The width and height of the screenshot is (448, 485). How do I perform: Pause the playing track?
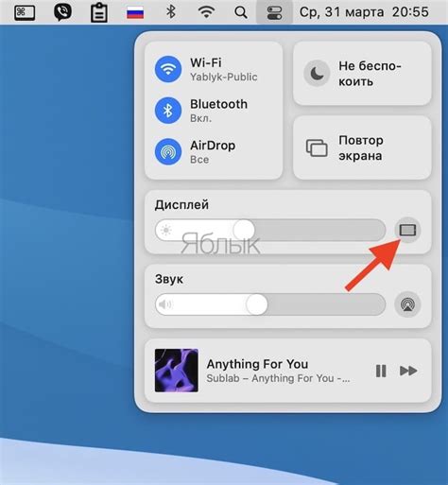point(381,371)
